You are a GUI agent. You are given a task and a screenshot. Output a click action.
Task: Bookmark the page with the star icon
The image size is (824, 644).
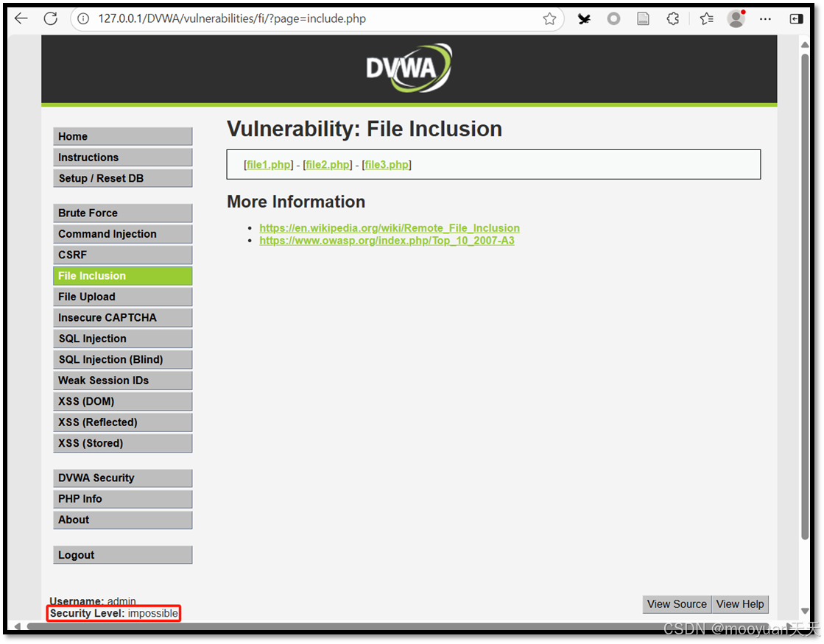[549, 19]
